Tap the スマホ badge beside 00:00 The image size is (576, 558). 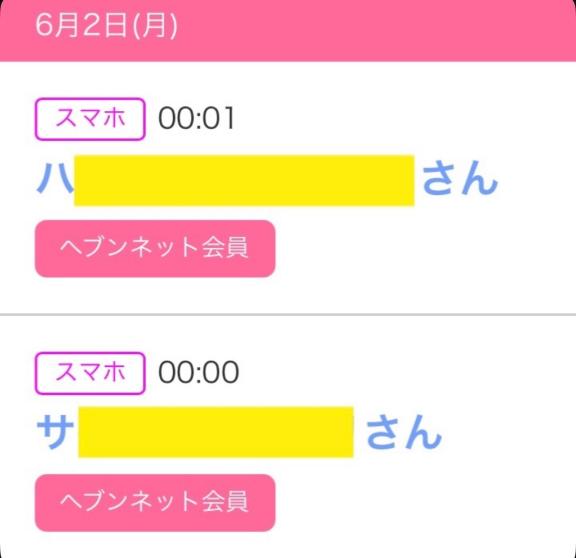90,373
